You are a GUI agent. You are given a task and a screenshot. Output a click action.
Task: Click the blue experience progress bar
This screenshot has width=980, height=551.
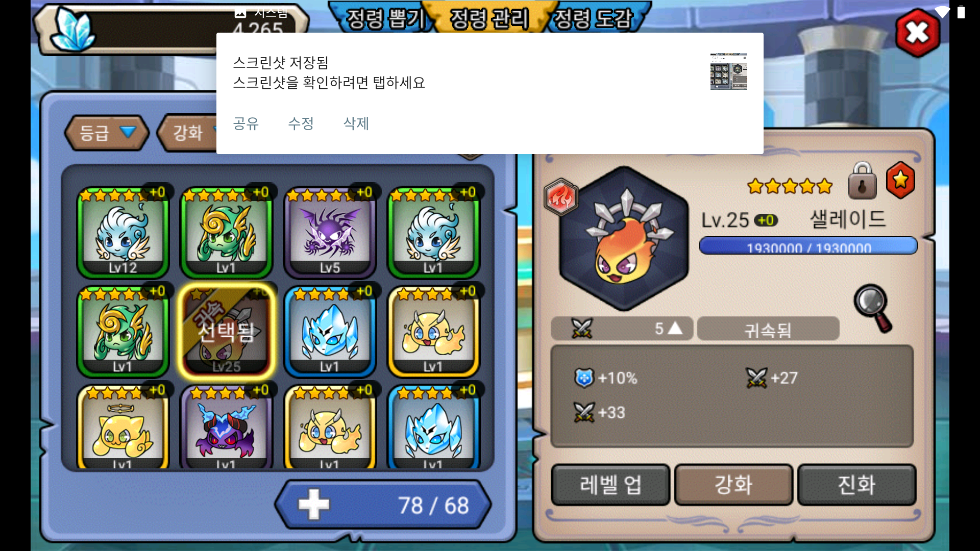pyautogui.click(x=808, y=246)
